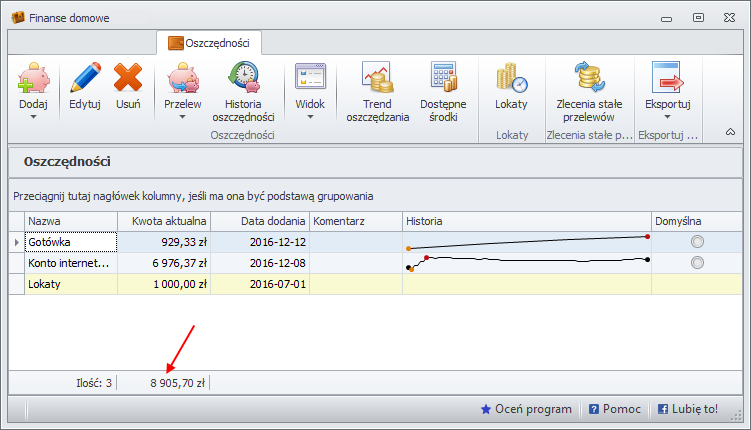Screen dimensions: 751x430
Task: Click the Edytuj pencil icon
Action: tap(85, 78)
